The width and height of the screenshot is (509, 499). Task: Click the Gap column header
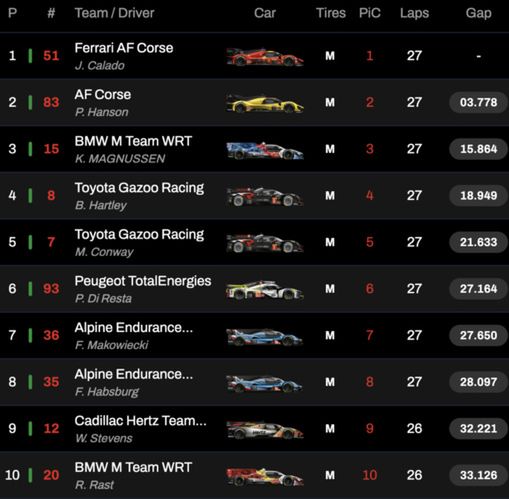(x=478, y=13)
